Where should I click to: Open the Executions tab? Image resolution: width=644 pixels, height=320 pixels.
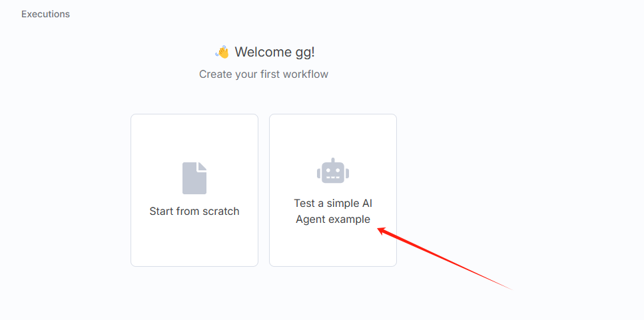(45, 14)
